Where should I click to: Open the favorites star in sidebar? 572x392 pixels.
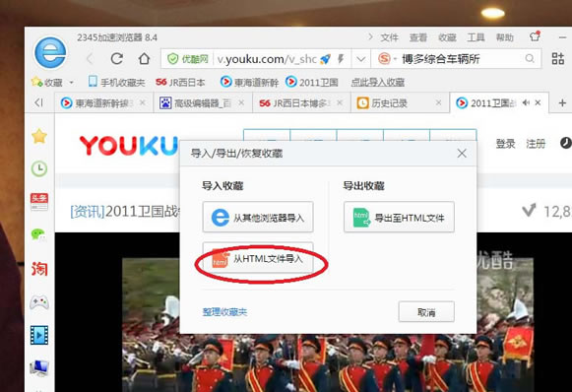point(39,137)
